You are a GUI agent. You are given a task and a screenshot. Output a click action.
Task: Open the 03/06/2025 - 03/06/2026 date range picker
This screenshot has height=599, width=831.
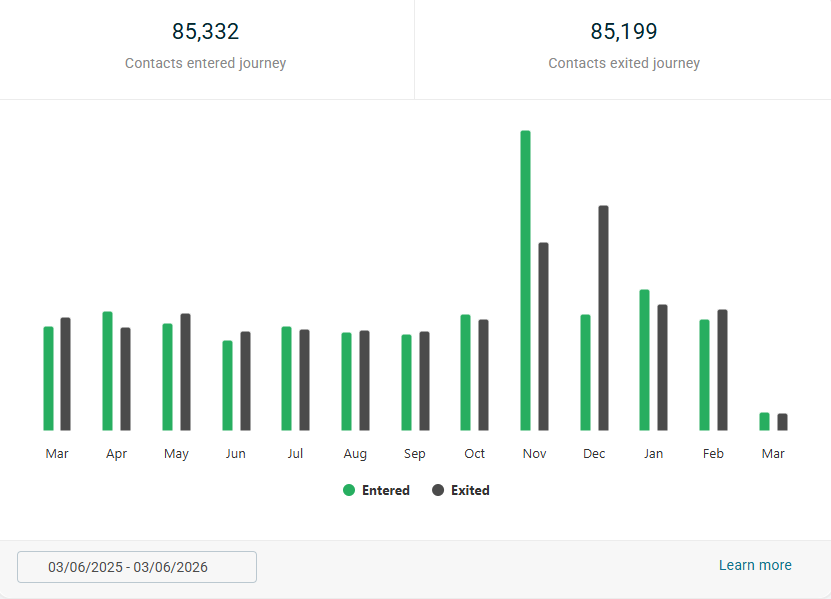(137, 567)
